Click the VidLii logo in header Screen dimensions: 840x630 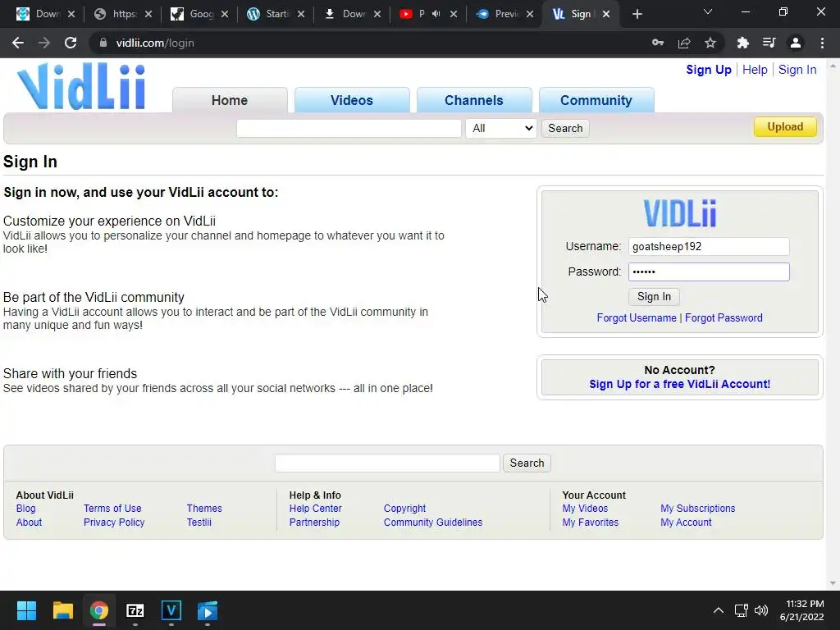(x=81, y=86)
